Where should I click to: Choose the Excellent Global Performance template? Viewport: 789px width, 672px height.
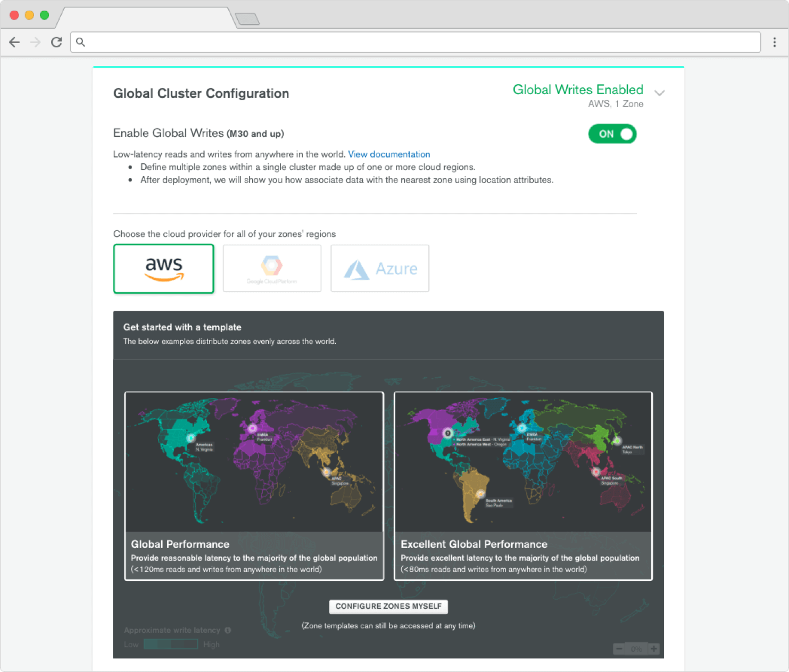pyautogui.click(x=523, y=486)
